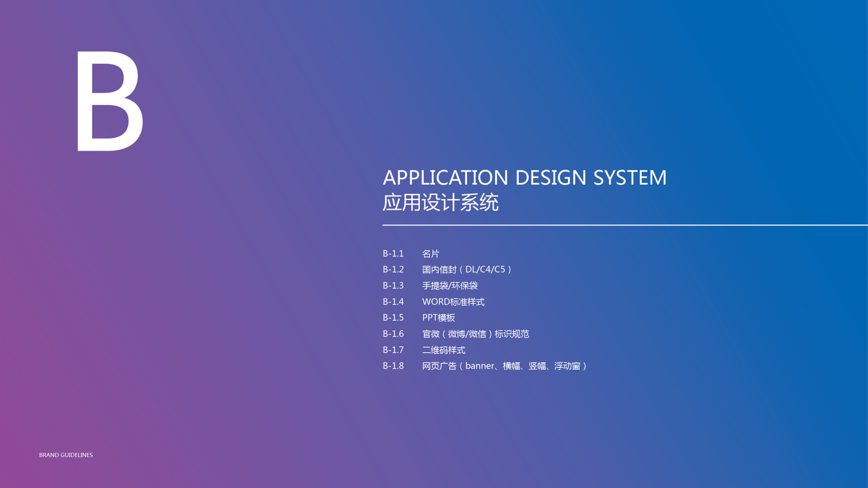Select the 'WORD标准样式' entry

point(454,302)
